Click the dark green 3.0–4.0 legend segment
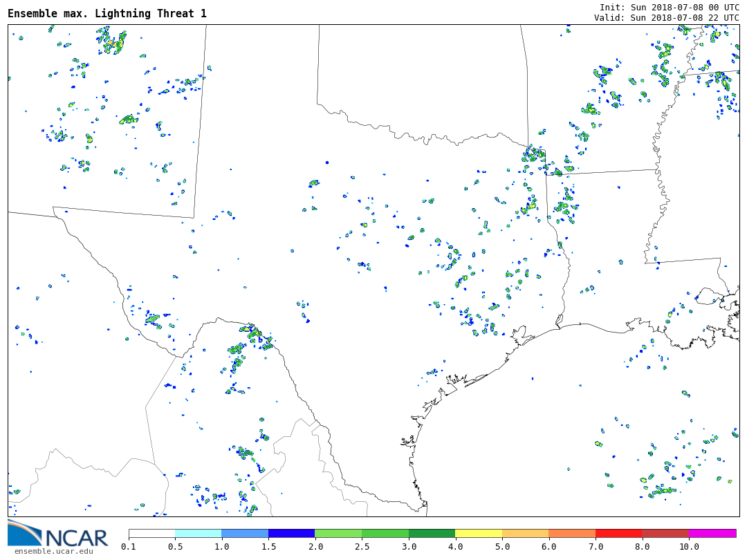Screen dimensions: 747x560 click(432, 533)
